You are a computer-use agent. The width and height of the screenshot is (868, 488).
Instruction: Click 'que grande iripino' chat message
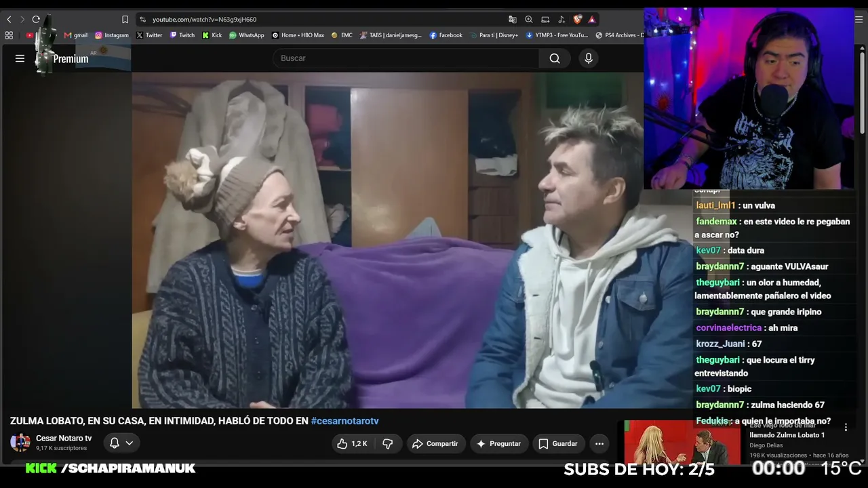tap(786, 312)
